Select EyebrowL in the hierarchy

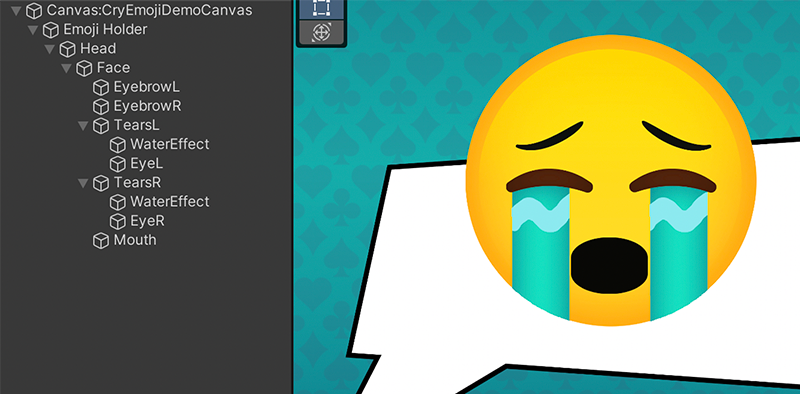click(x=146, y=87)
